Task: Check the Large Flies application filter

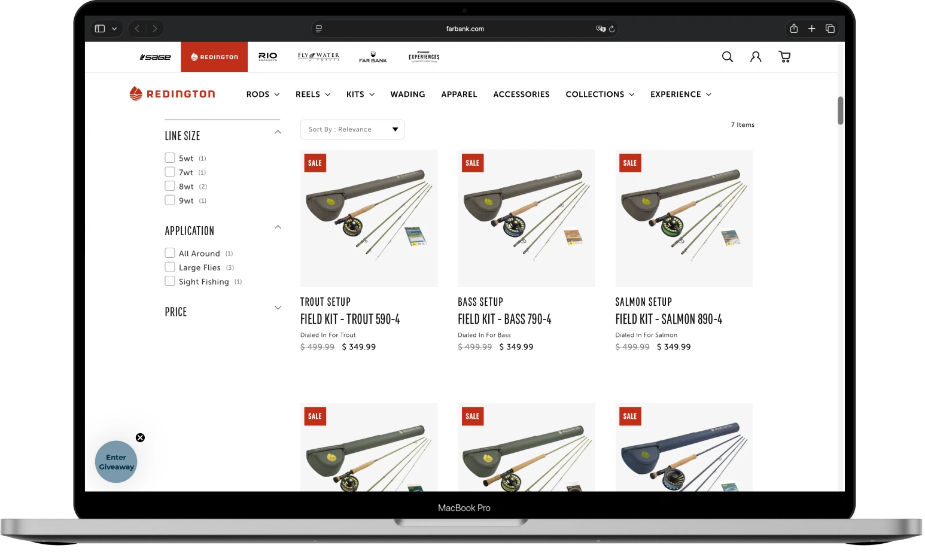Action: (x=170, y=267)
